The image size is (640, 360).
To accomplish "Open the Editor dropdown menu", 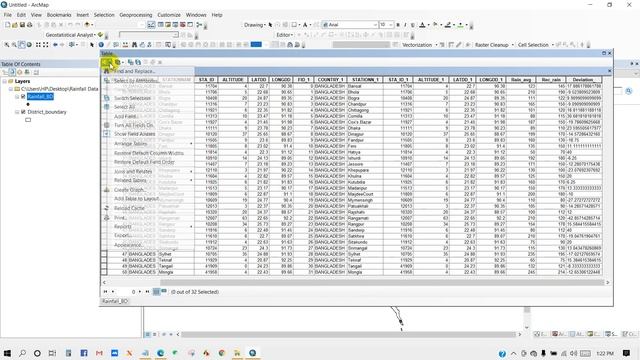I will click(284, 35).
